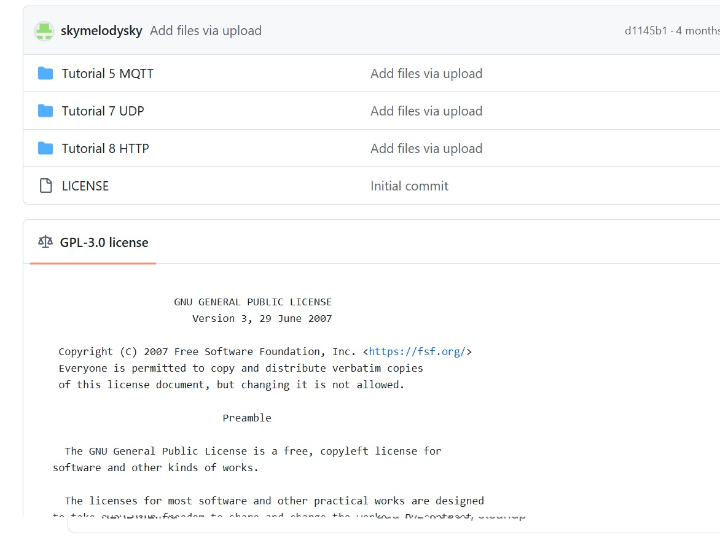Screen dimensions: 720x540
Task: Visit the skymelodysky profile link
Action: pyautogui.click(x=101, y=31)
